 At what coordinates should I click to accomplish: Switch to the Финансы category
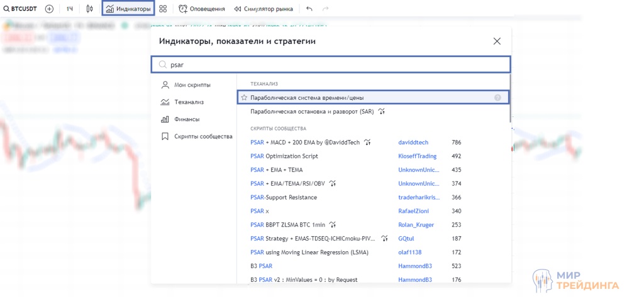(x=187, y=119)
